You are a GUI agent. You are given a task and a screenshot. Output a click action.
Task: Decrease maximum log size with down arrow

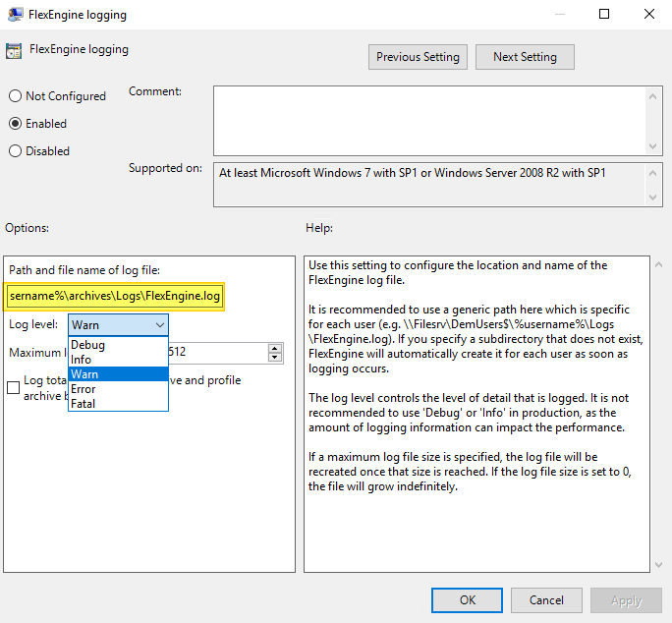click(x=274, y=357)
